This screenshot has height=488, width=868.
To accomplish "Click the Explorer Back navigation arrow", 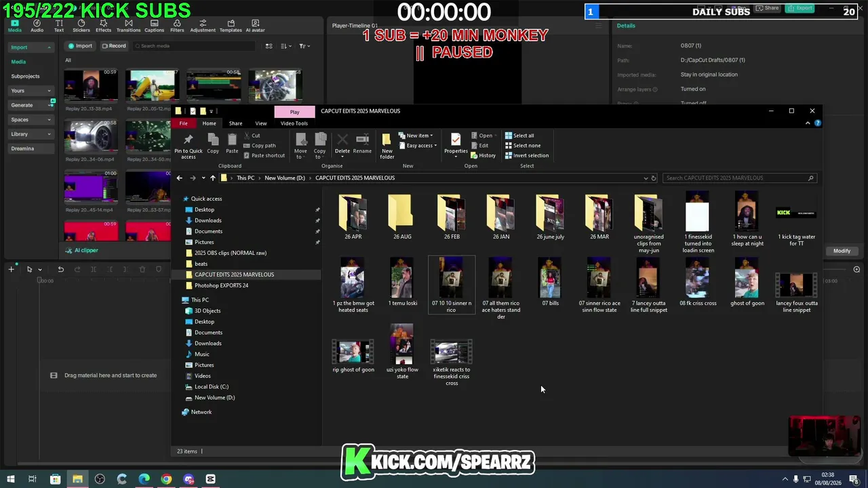I will pyautogui.click(x=180, y=178).
